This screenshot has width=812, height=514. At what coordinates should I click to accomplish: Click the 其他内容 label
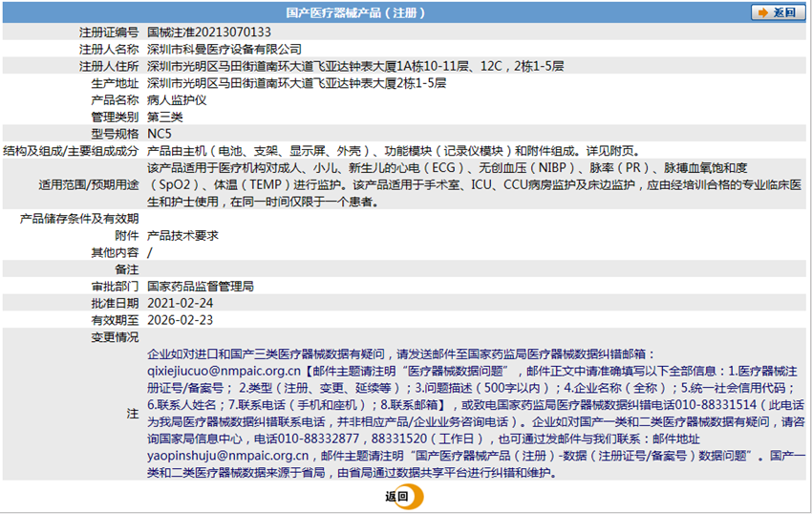[115, 252]
